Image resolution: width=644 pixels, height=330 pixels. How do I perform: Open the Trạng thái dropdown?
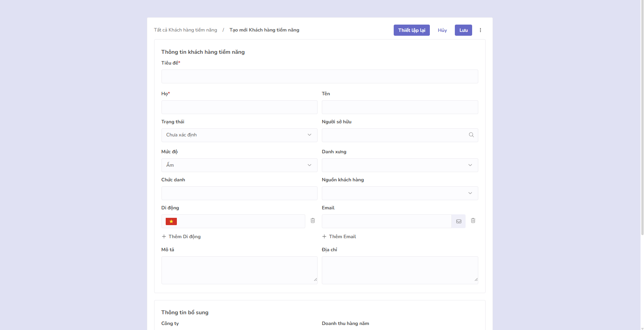[239, 135]
